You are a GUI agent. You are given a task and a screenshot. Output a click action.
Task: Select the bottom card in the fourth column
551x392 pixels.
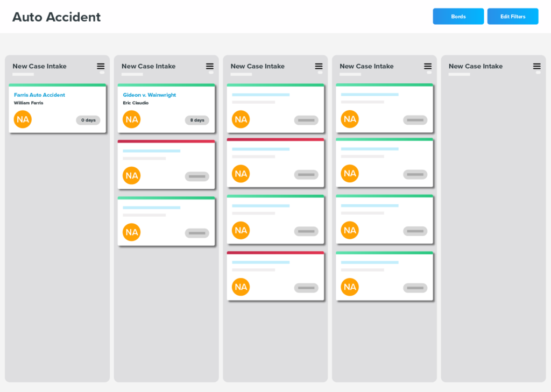pyautogui.click(x=384, y=276)
